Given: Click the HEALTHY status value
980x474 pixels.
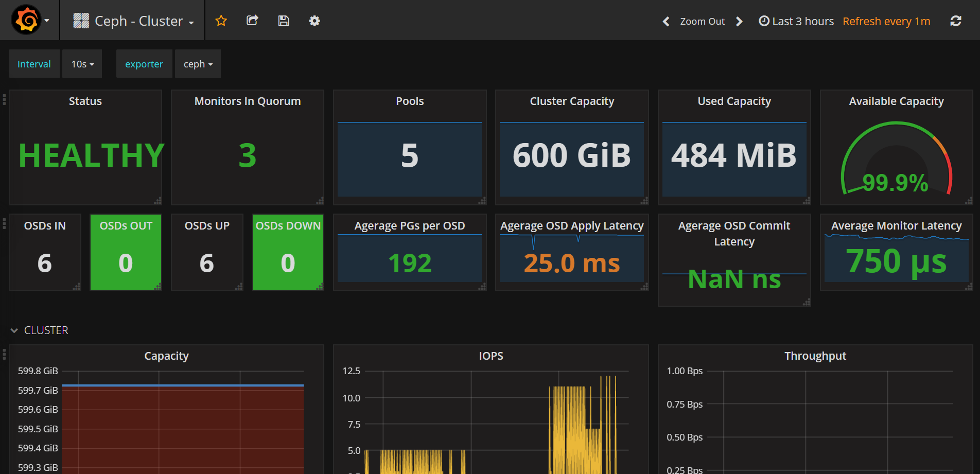Looking at the screenshot, I should pyautogui.click(x=92, y=155).
